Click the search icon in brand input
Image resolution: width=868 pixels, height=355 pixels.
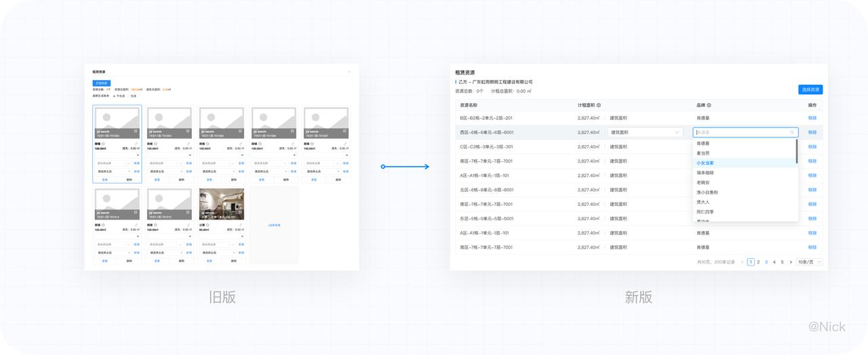(x=792, y=133)
